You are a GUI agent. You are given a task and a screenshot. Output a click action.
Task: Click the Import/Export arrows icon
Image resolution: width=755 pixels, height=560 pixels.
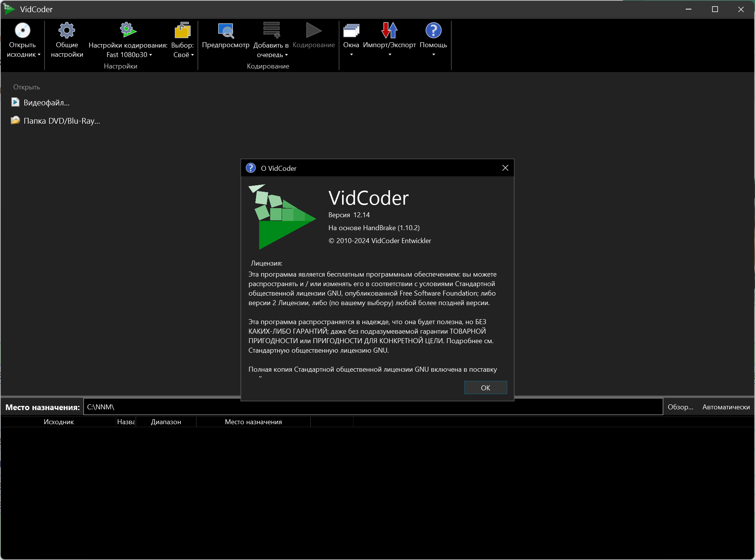[x=389, y=30]
